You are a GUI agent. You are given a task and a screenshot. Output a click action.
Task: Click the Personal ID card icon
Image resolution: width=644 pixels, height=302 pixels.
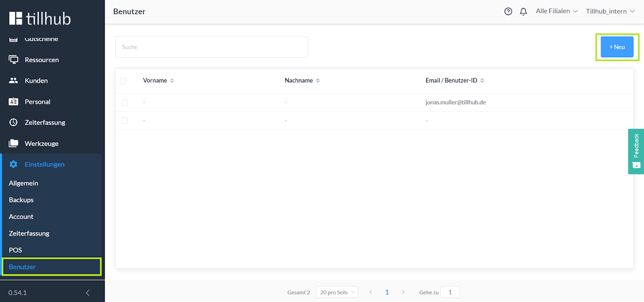(x=14, y=102)
